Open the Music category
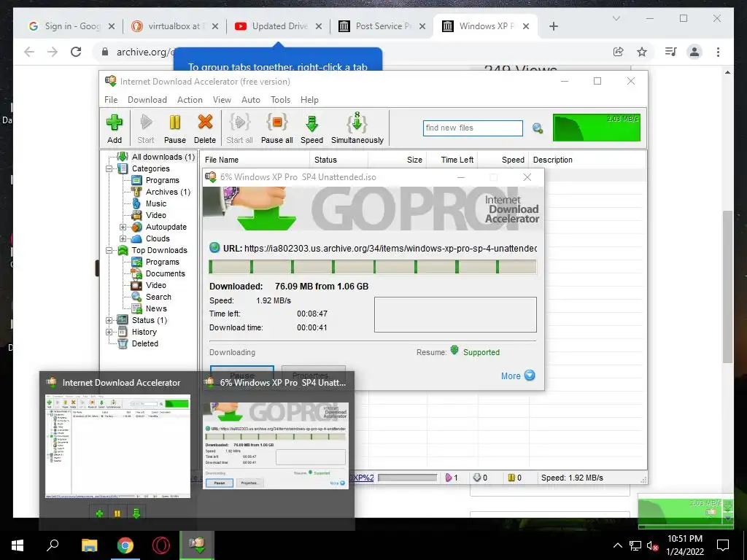 (x=156, y=203)
